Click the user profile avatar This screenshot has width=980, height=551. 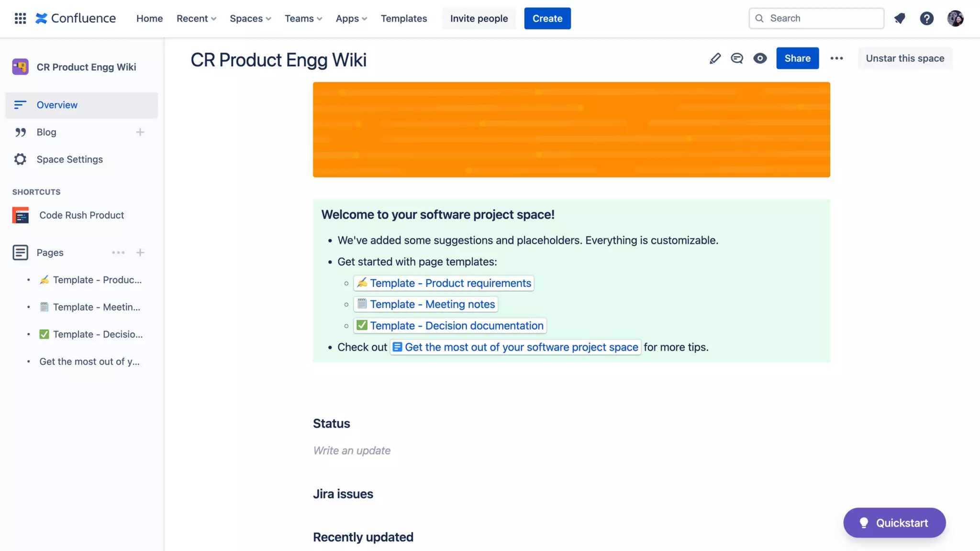955,19
